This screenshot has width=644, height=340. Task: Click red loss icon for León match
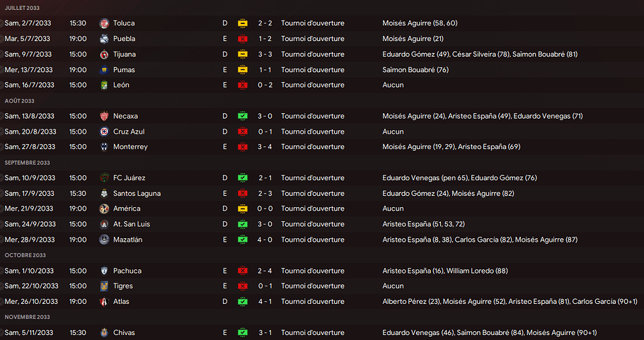[243, 85]
